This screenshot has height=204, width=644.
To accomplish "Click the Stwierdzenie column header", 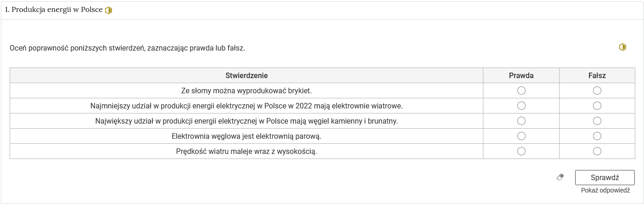I will pos(246,75).
